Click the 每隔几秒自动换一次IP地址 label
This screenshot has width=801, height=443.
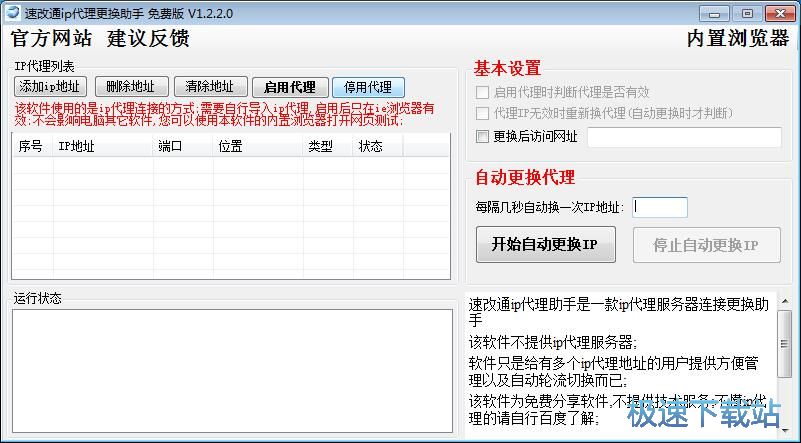tap(550, 207)
